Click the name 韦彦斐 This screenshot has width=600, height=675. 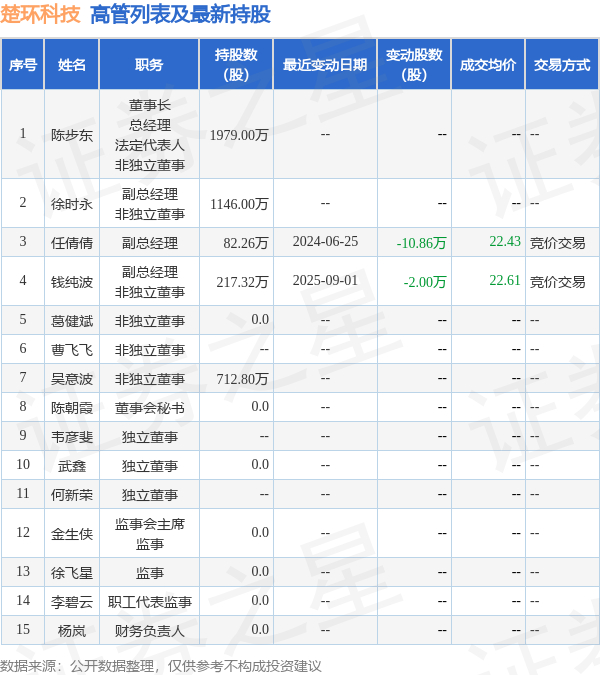[x=72, y=437]
